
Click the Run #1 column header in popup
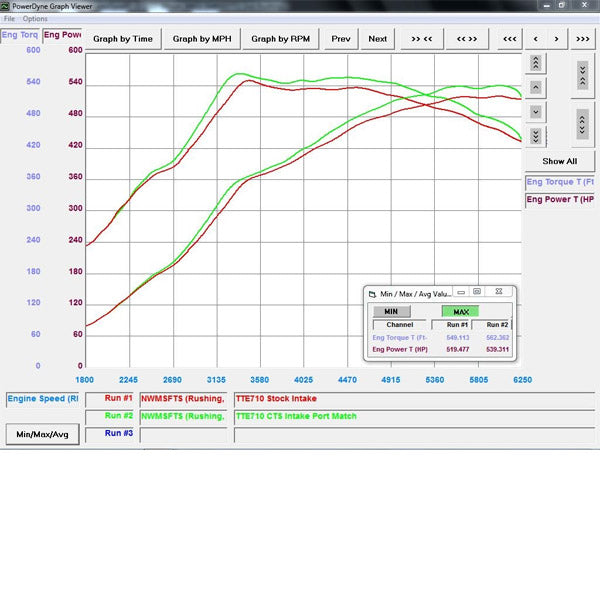pyautogui.click(x=452, y=324)
